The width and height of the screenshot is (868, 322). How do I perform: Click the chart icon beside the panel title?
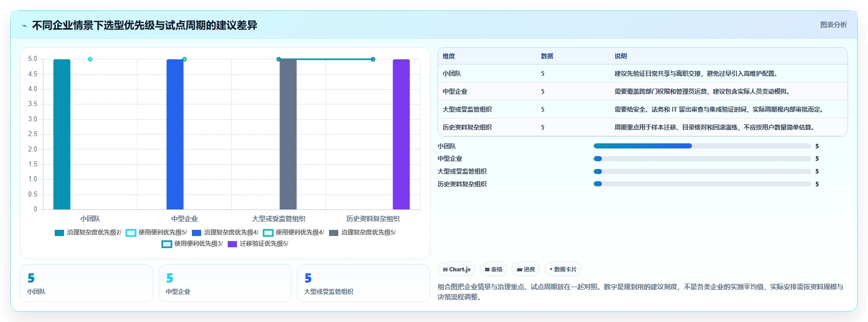pos(24,26)
